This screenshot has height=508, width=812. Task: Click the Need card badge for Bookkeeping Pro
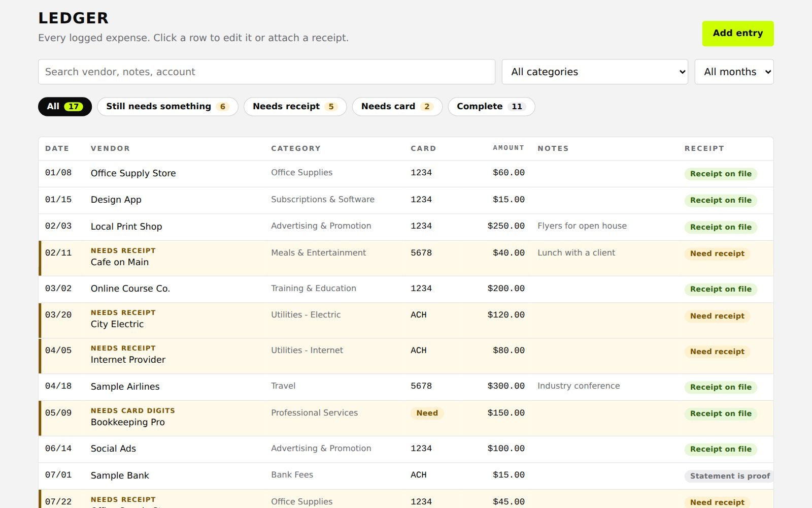click(x=427, y=413)
